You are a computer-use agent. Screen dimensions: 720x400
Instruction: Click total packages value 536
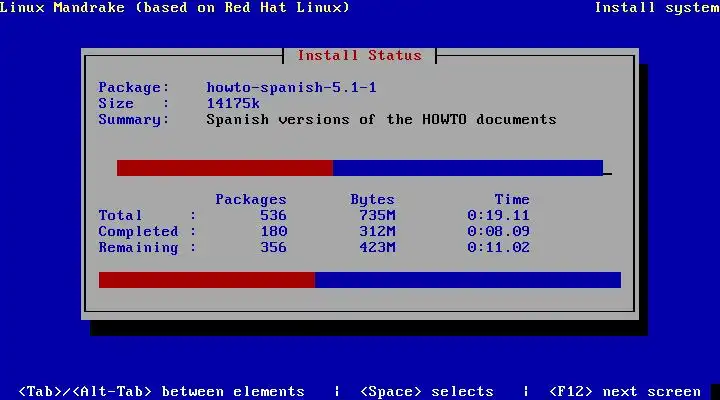coord(273,215)
